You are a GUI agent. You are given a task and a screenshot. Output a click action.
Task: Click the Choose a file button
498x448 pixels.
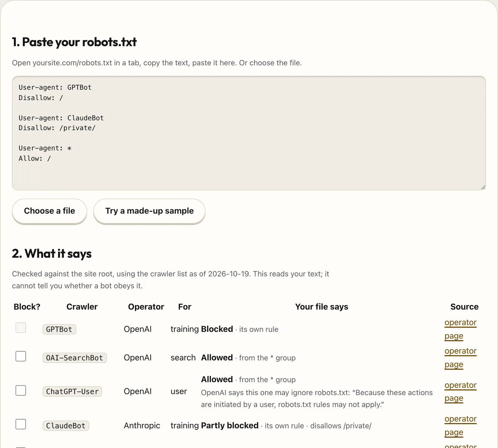[49, 211]
